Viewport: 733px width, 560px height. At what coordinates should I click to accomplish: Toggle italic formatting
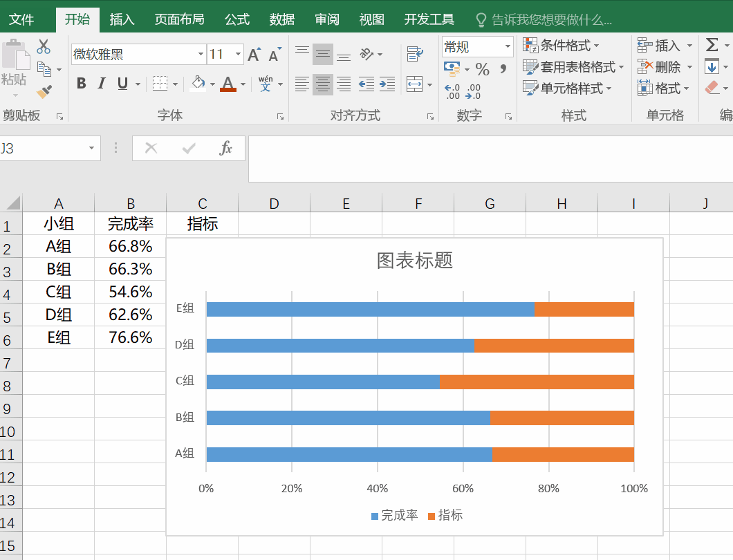[x=102, y=84]
